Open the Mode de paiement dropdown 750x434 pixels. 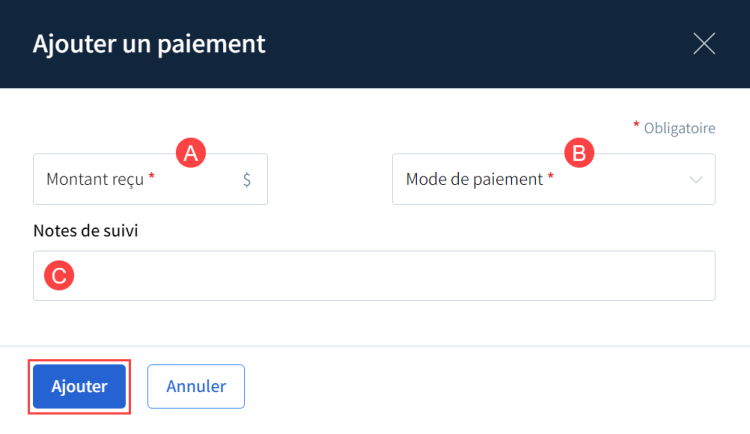click(x=553, y=180)
